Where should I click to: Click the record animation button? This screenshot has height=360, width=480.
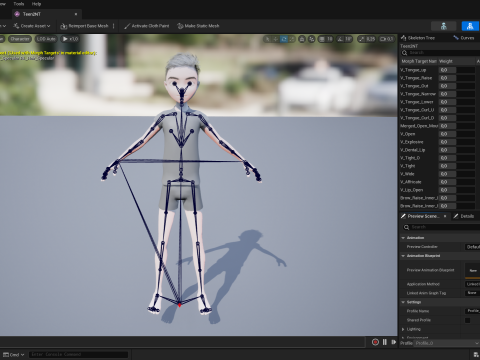click(375, 342)
